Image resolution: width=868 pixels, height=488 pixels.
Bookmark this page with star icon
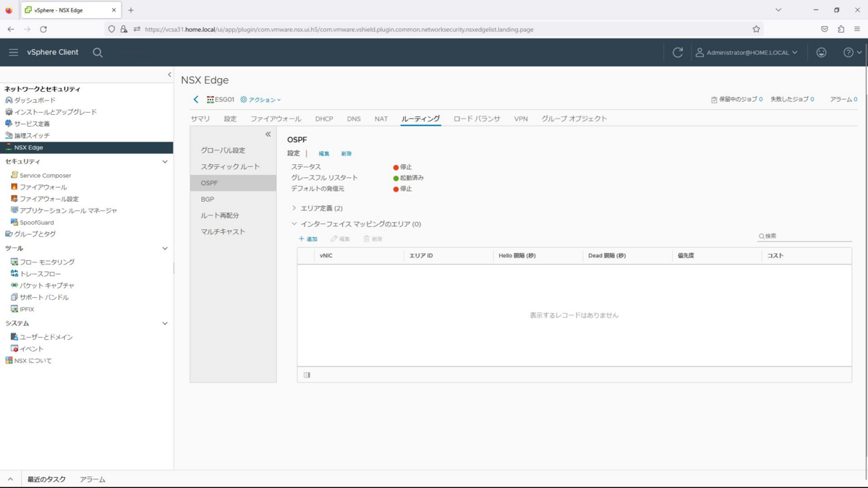click(757, 30)
